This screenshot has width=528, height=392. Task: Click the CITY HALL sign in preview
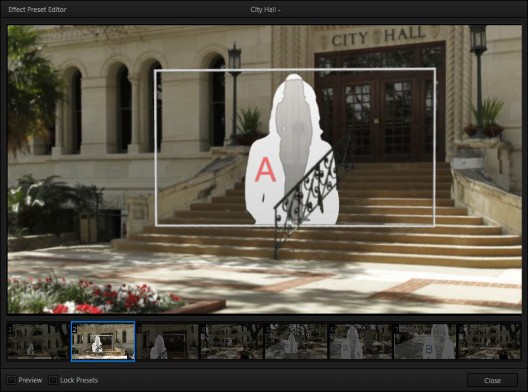[x=378, y=36]
